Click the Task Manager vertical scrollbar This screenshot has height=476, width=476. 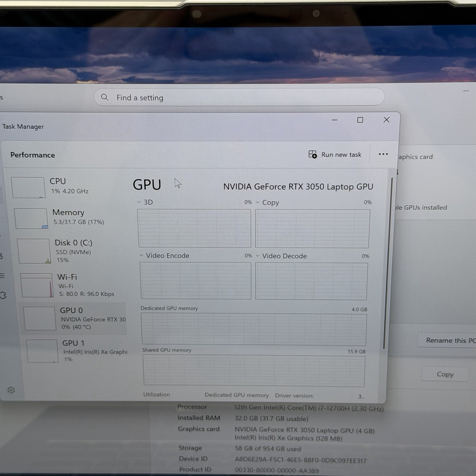pos(388,263)
